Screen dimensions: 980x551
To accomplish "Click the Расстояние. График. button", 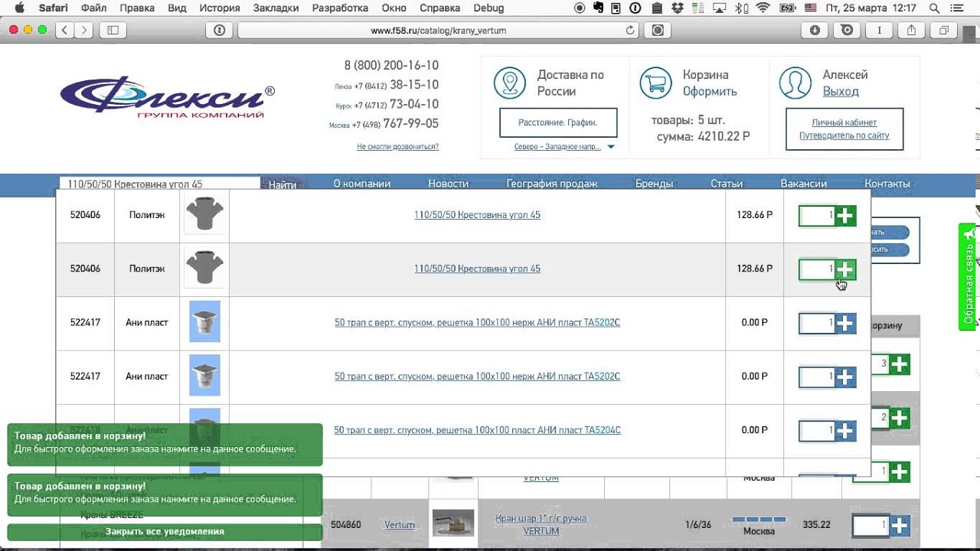I will [x=557, y=122].
